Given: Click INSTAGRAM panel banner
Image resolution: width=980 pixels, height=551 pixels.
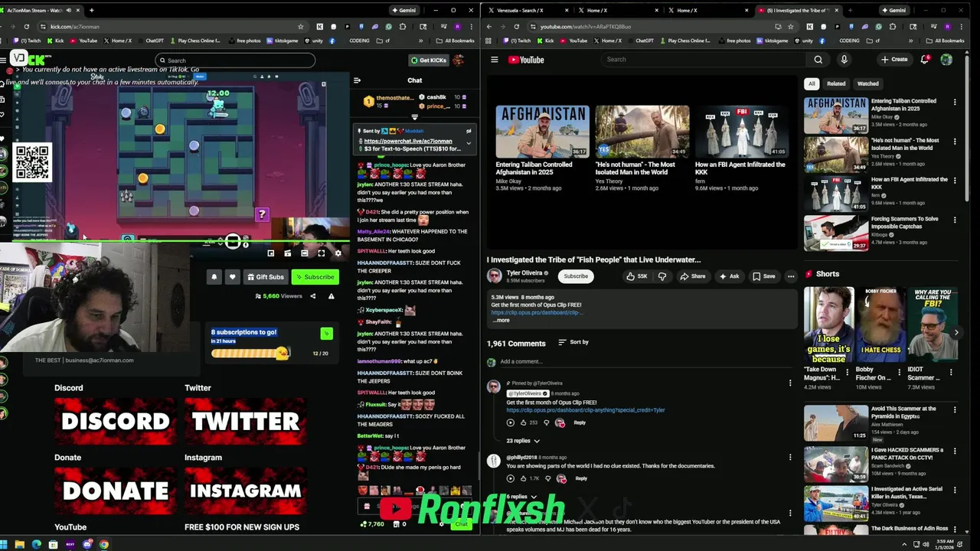Looking at the screenshot, I should 245,491.
